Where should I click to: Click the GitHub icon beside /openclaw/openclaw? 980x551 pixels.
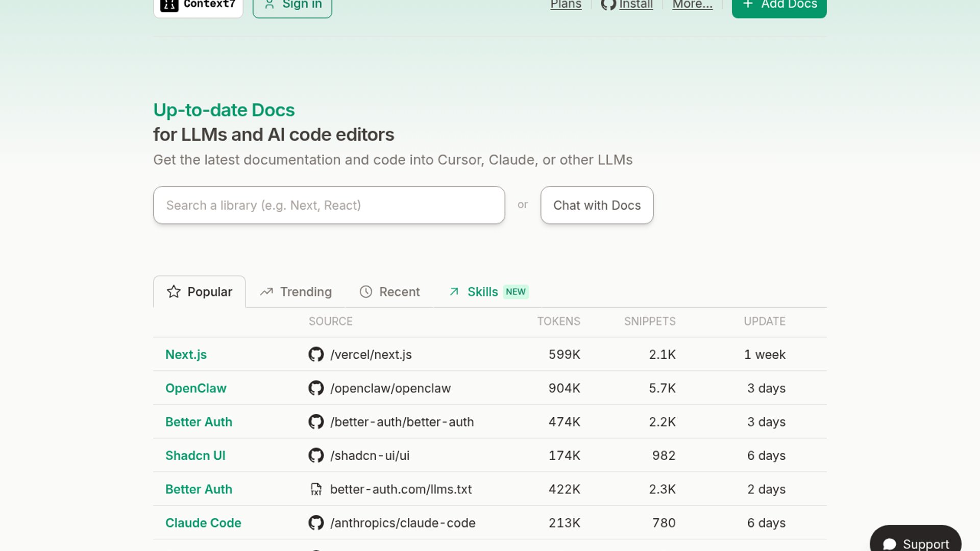click(316, 388)
